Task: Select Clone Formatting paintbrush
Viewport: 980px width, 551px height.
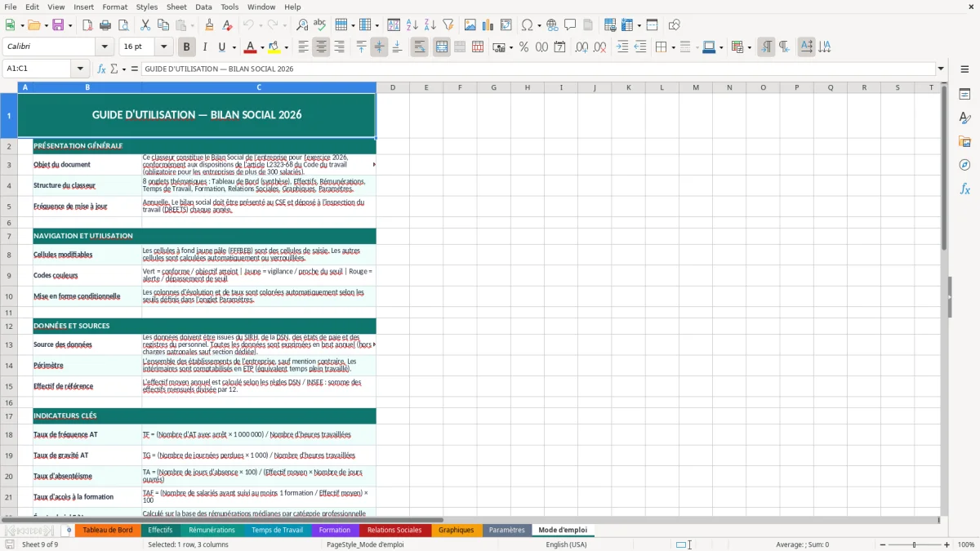Action: (209, 25)
